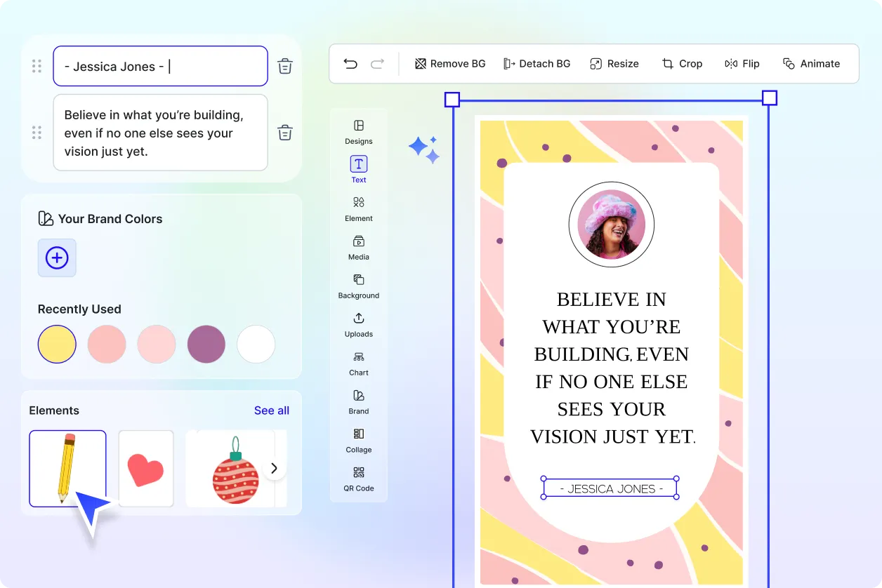Delete the Jessica Jones text row
The width and height of the screenshot is (882, 588).
[284, 67]
